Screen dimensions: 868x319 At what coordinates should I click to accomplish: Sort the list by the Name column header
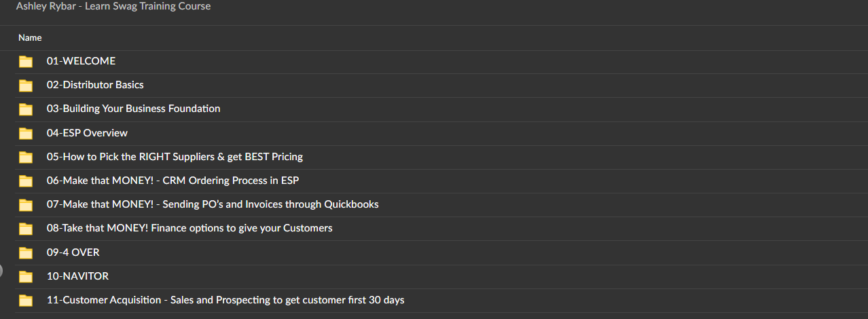tap(30, 38)
